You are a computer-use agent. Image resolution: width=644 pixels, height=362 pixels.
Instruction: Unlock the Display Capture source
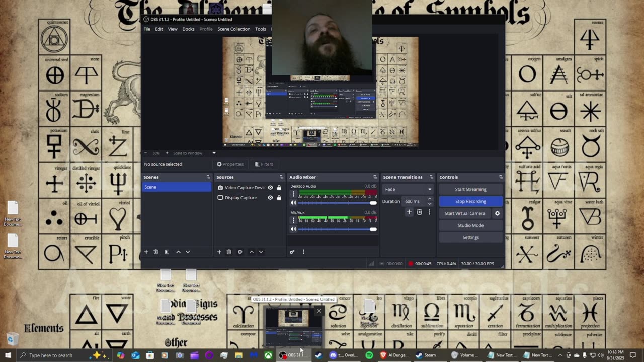tap(279, 198)
